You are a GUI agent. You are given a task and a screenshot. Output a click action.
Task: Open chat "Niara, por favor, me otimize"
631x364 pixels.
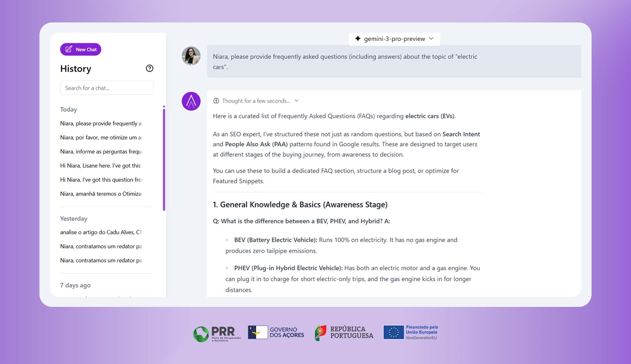101,137
